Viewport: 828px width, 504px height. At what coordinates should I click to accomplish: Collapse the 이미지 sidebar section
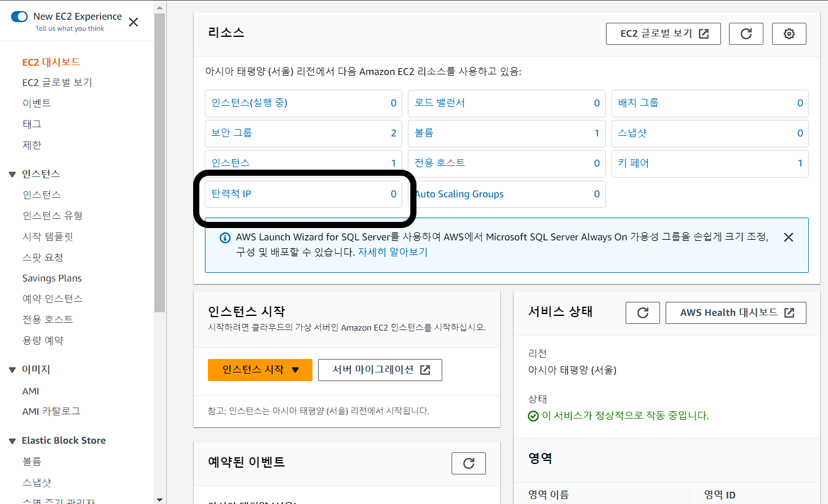(x=12, y=370)
